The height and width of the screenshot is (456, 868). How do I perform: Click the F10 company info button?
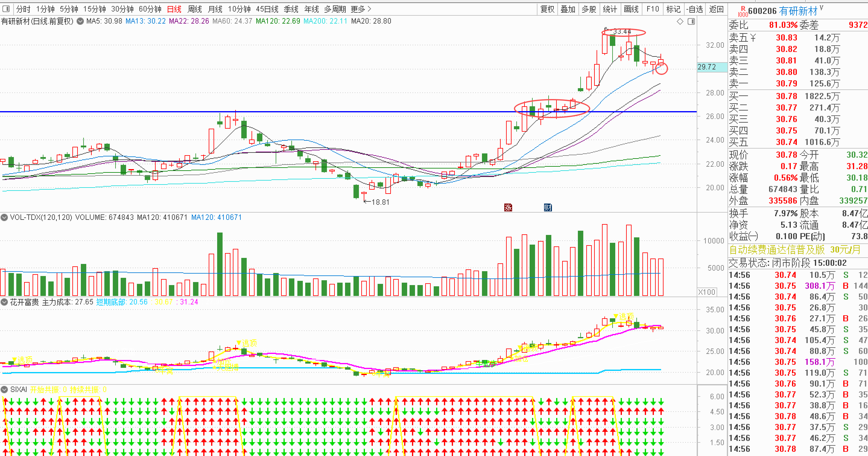tap(653, 9)
